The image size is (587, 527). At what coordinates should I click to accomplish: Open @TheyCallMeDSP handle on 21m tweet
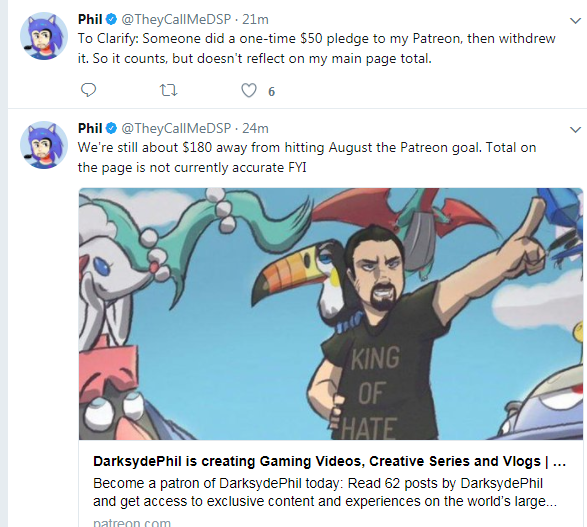(x=176, y=19)
